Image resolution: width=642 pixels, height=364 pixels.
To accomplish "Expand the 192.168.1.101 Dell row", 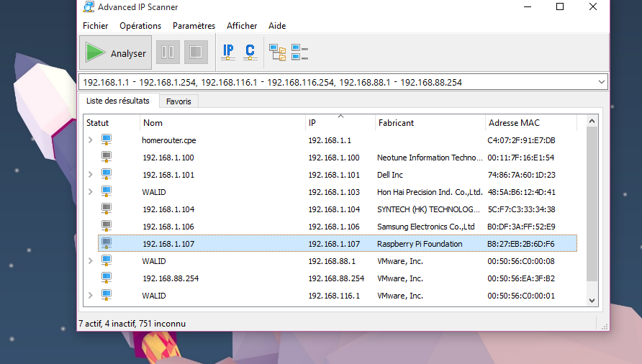I will (x=91, y=174).
